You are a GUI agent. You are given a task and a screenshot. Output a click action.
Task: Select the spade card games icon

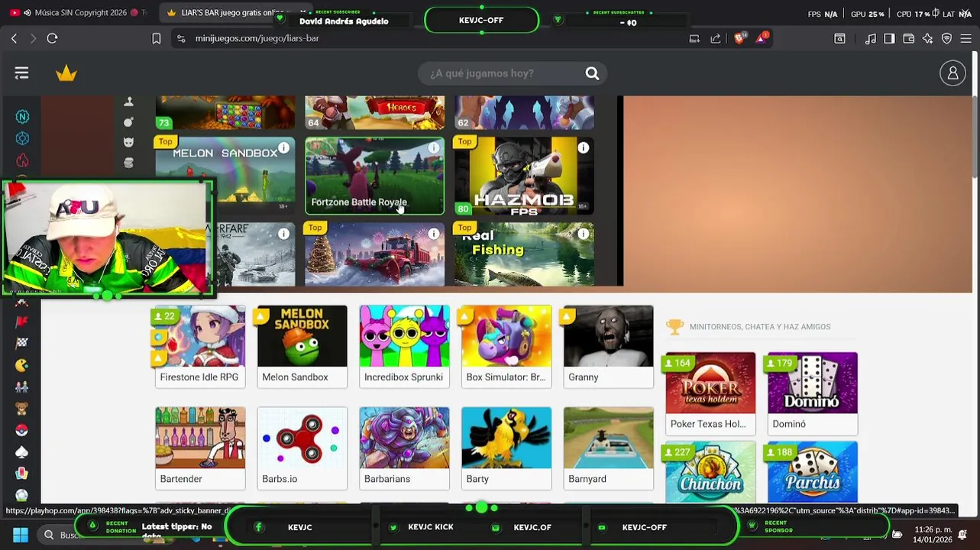[21, 452]
